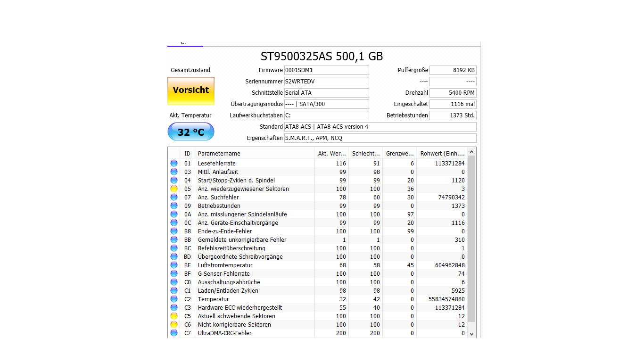Image resolution: width=644 pixels, height=362 pixels.
Task: Select the Hardware-ECC wiederhergestellt row text
Action: point(240,308)
